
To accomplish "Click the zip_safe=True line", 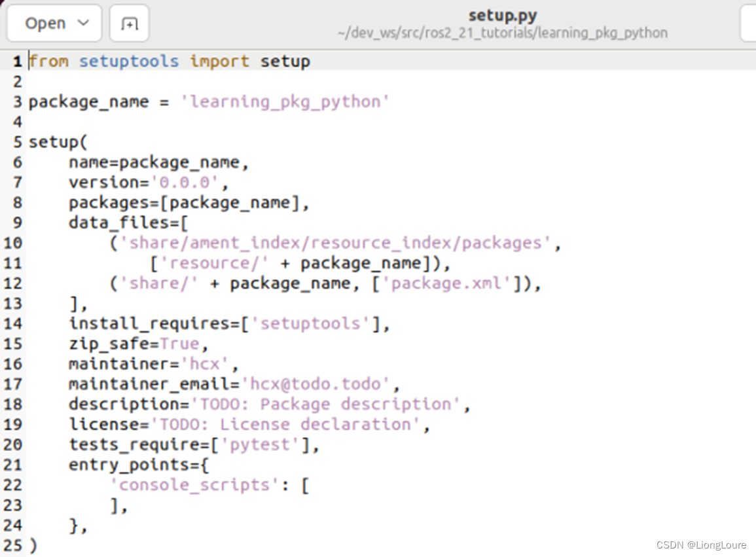I will (x=138, y=344).
